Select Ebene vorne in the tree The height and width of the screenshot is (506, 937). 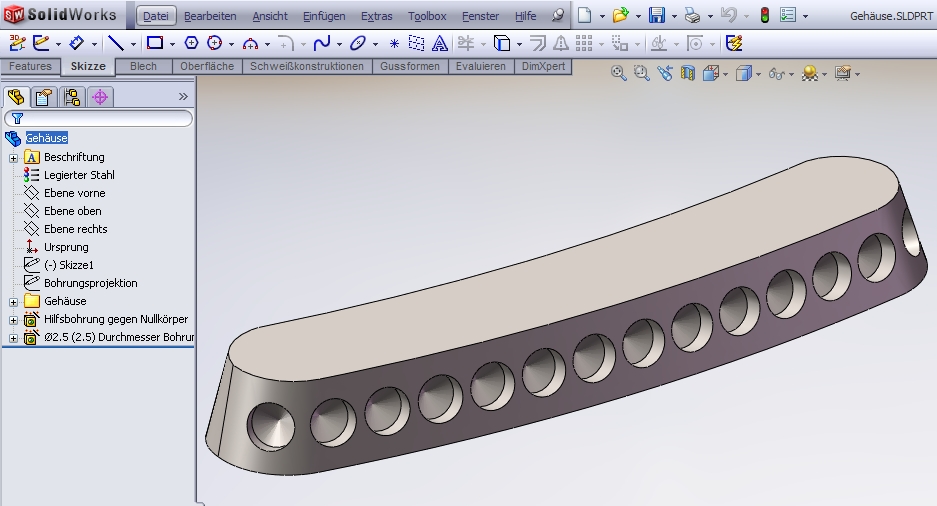coord(74,193)
